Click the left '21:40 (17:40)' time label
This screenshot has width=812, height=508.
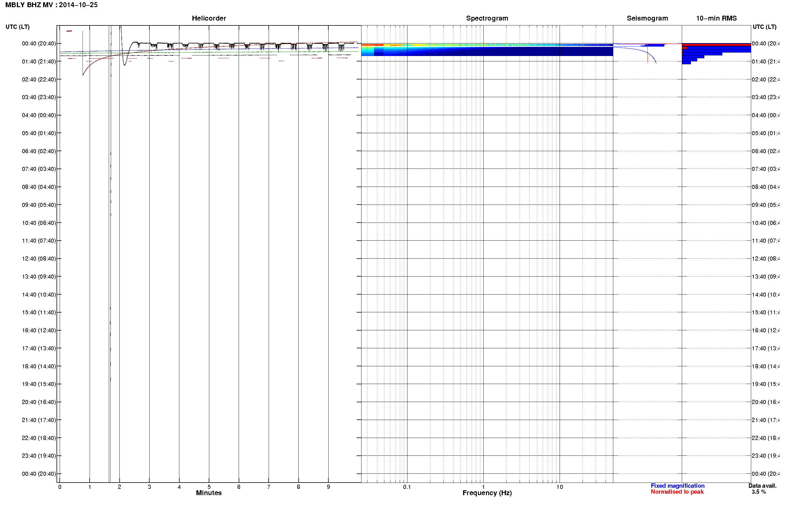39,420
